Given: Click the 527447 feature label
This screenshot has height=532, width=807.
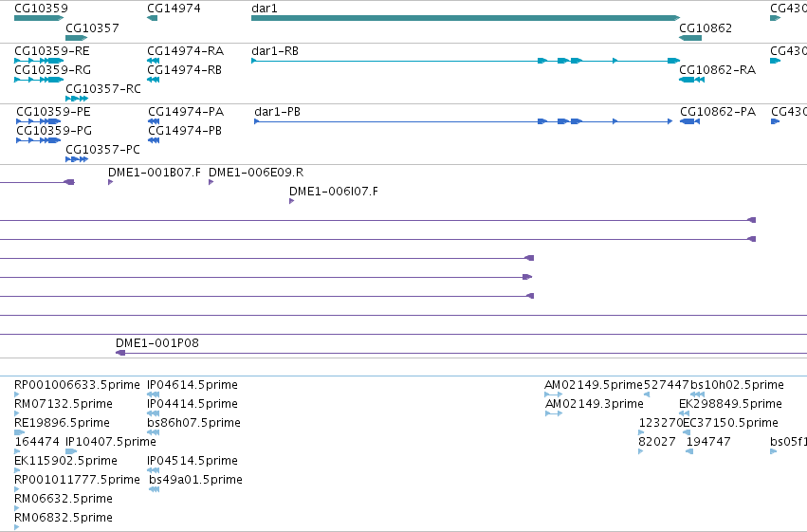Looking at the screenshot, I should [666, 385].
